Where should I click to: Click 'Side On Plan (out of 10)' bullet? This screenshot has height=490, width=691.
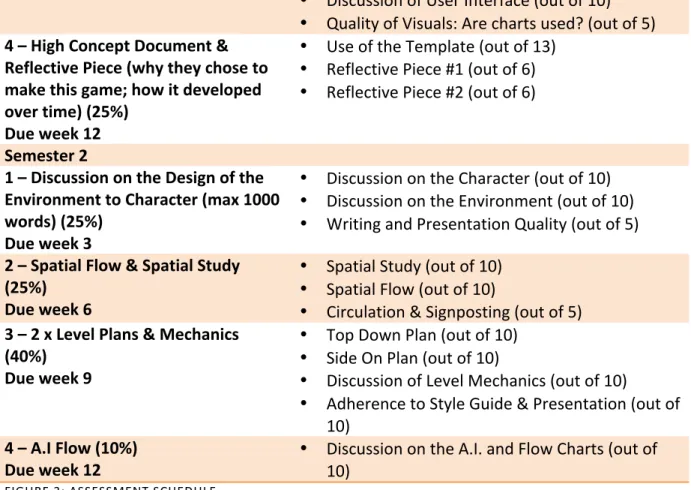pyautogui.click(x=412, y=358)
